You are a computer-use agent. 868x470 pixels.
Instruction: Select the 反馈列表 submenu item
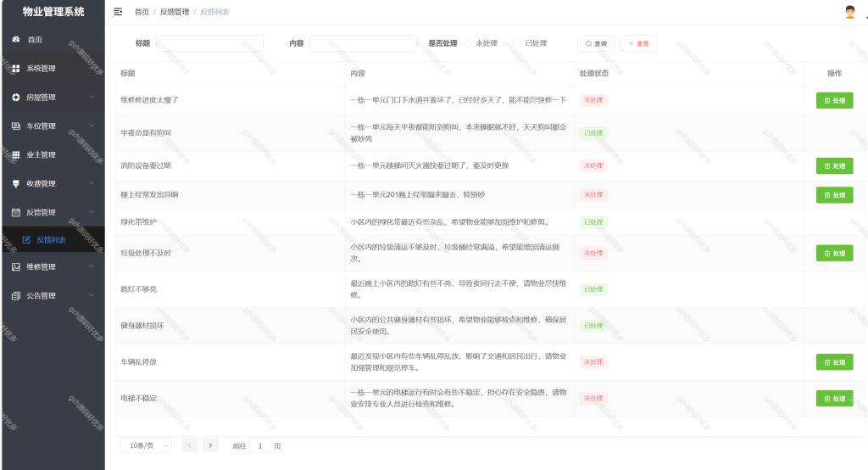click(53, 240)
